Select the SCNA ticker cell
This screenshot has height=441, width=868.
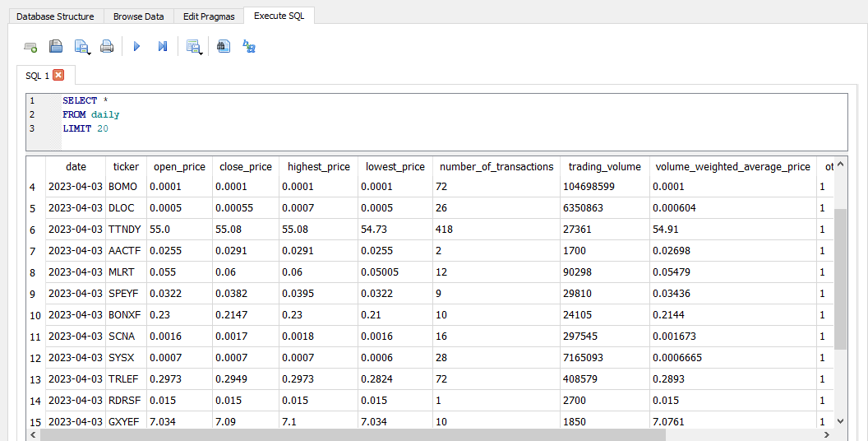click(x=126, y=337)
